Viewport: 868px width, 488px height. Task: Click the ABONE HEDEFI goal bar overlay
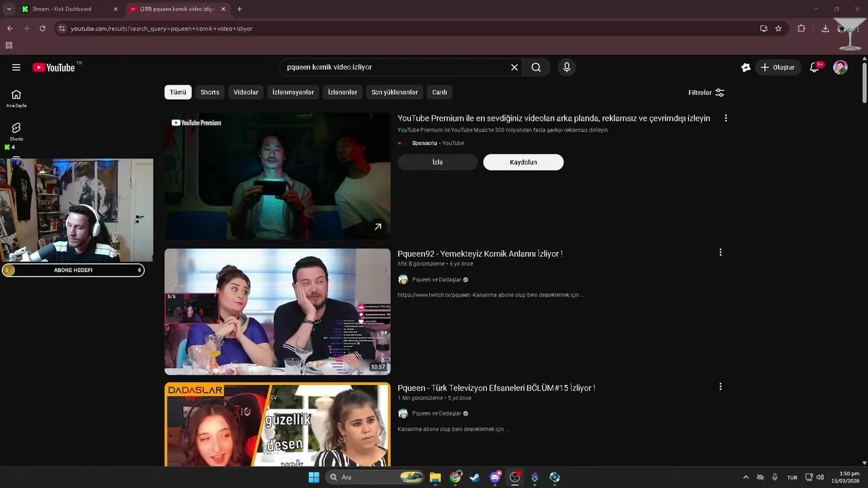[x=73, y=270]
